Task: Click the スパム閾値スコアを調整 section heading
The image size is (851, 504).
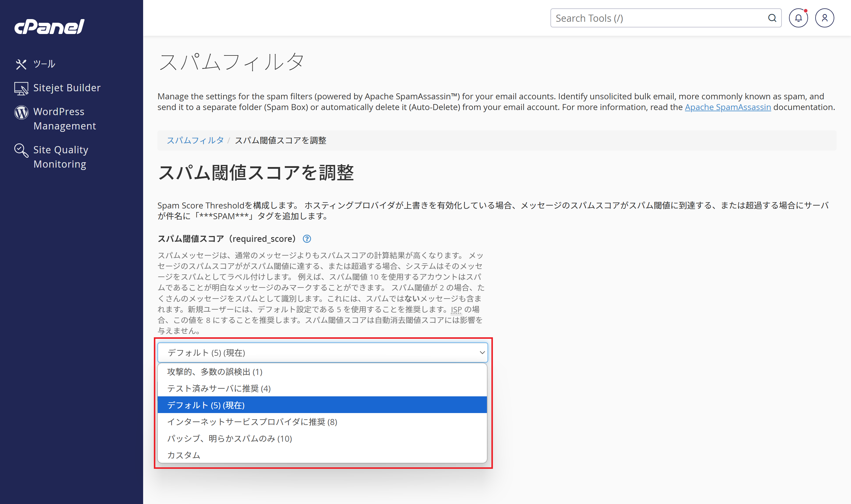Action: [x=256, y=173]
